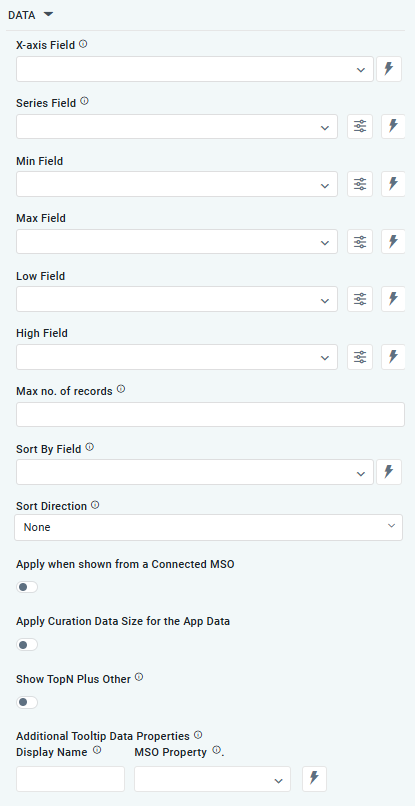Open the X-axis Field dropdown
The height and width of the screenshot is (806, 415).
(195, 69)
